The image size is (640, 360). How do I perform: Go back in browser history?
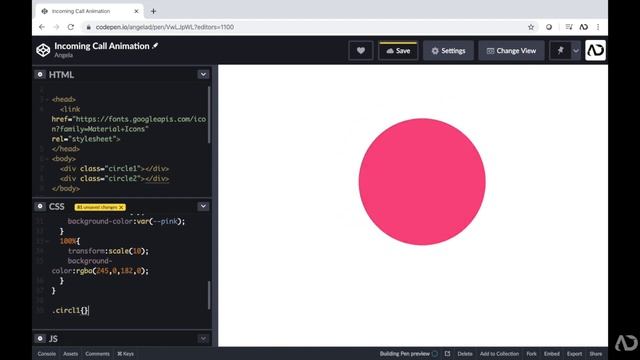click(x=42, y=27)
